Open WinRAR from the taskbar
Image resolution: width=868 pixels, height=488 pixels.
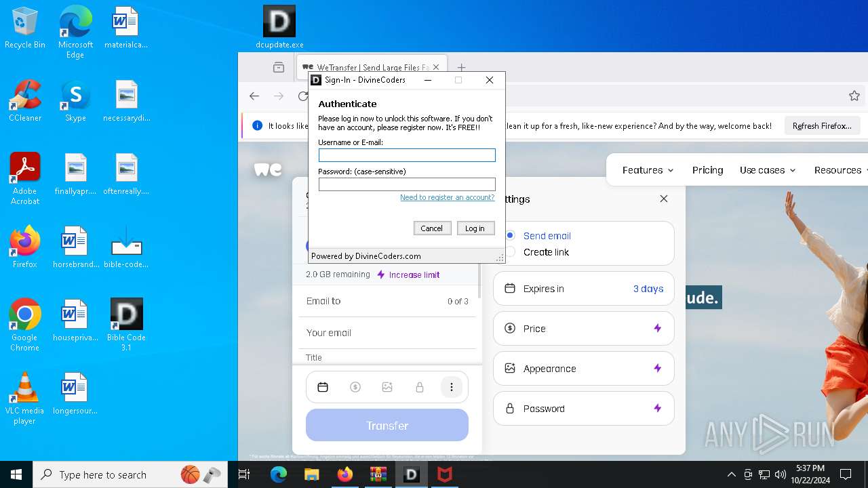(x=378, y=474)
